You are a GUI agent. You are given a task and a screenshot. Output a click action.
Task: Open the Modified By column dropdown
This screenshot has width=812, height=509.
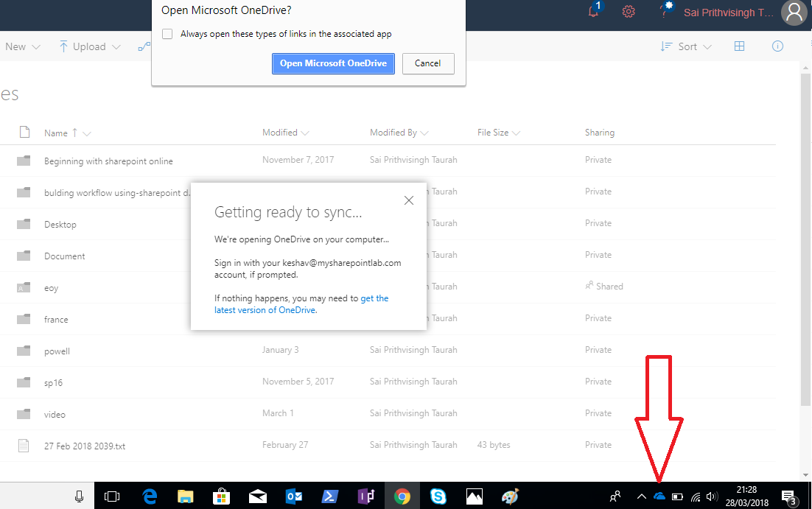(x=424, y=133)
